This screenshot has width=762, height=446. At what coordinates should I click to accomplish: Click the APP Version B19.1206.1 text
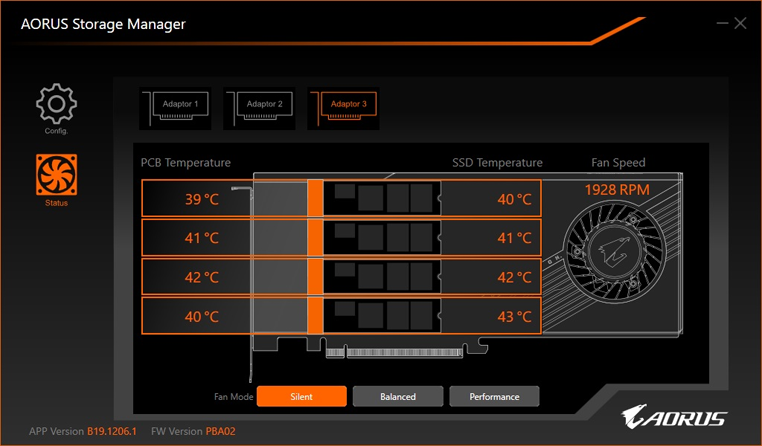pos(112,431)
